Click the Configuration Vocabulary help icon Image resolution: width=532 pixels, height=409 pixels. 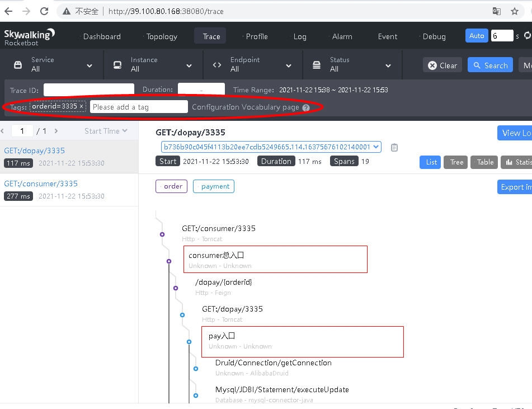click(x=305, y=107)
